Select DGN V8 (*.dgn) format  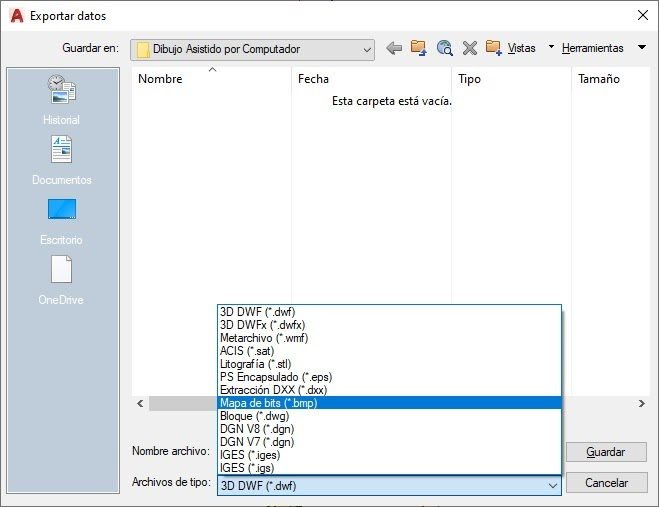(389, 429)
